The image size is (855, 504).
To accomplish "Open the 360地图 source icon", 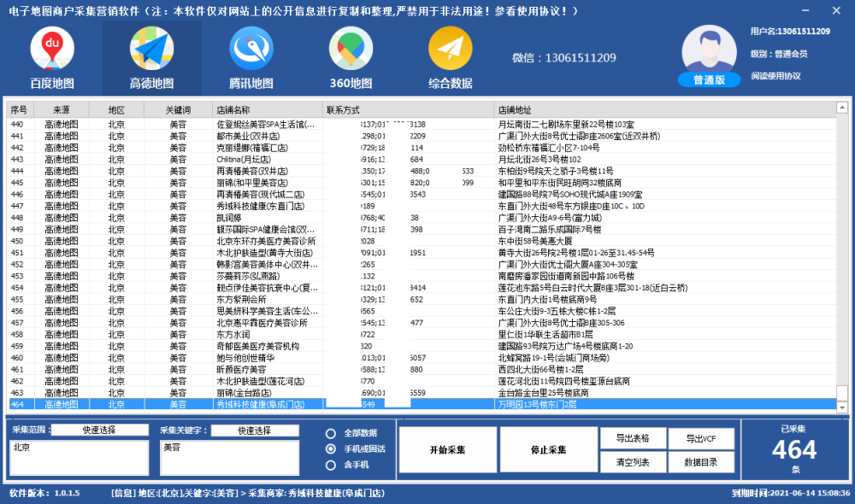I will 351,49.
